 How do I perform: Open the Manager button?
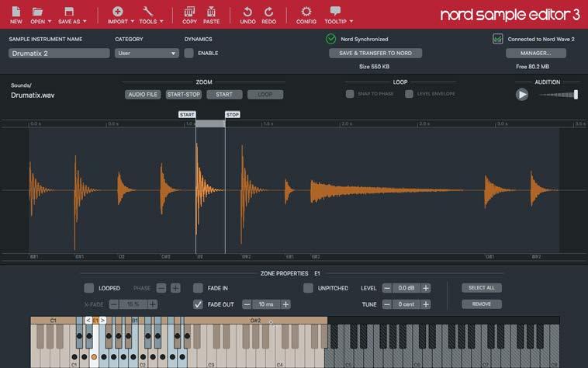coord(536,54)
